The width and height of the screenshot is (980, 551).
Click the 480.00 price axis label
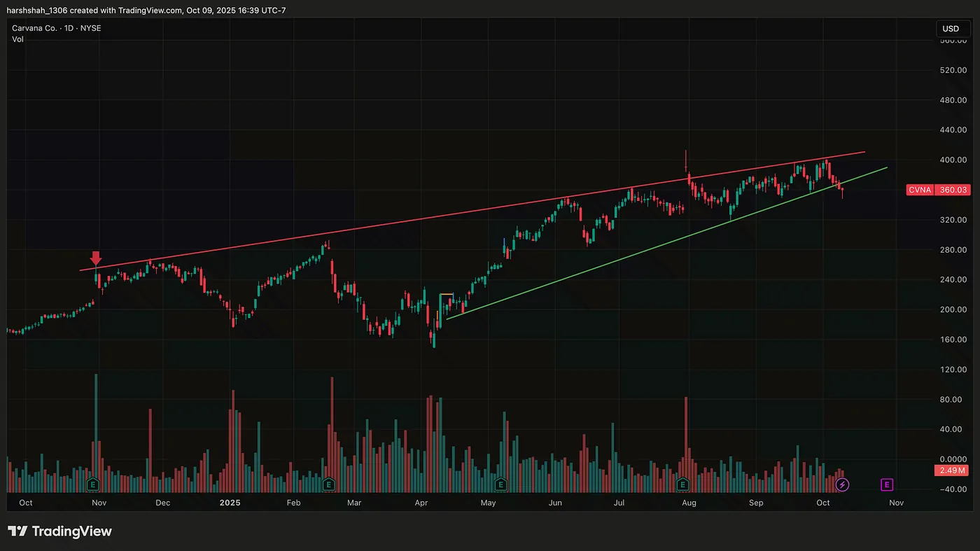(x=953, y=100)
